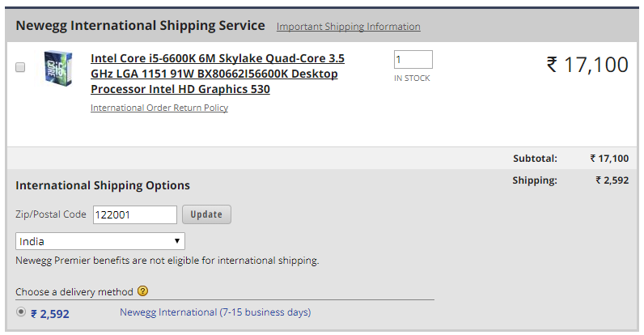The height and width of the screenshot is (335, 644).
Task: Open Important Shipping Information link
Action: click(x=348, y=27)
